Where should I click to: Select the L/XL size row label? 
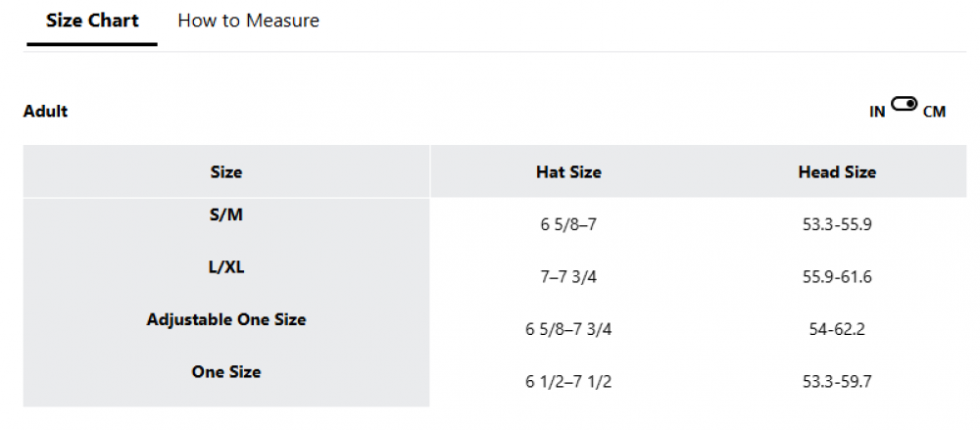pos(225,266)
